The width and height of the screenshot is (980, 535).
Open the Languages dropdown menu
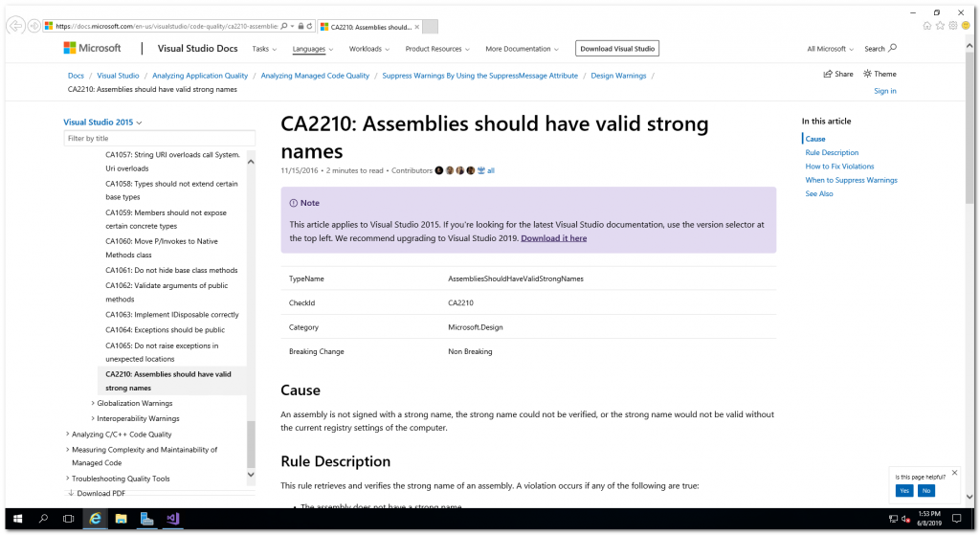(313, 49)
